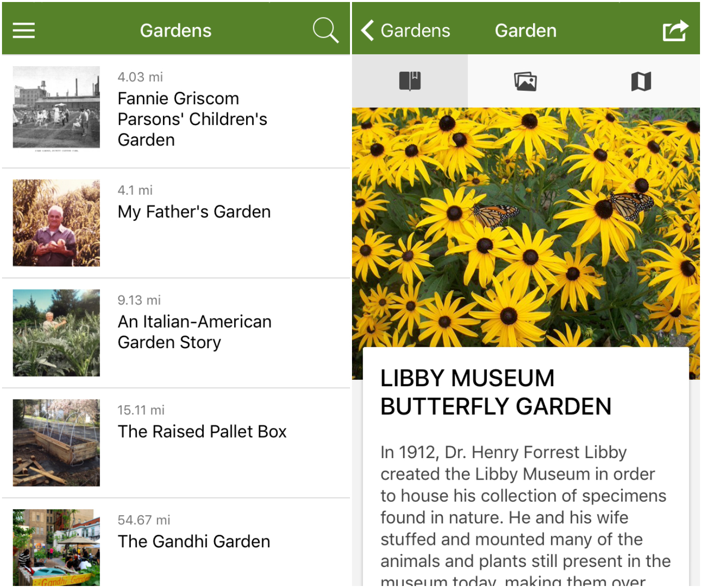This screenshot has width=702, height=588.
Task: Open the photo gallery icon for this garden
Action: [525, 80]
